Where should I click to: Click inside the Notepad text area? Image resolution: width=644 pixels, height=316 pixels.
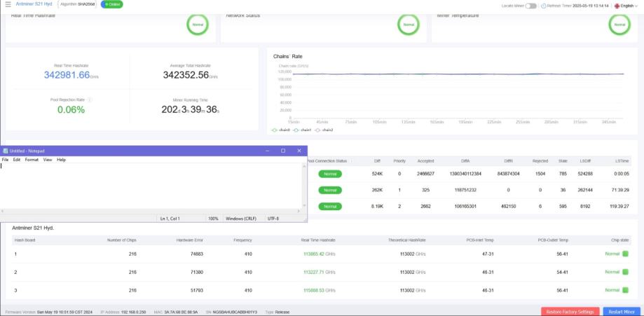(151, 186)
